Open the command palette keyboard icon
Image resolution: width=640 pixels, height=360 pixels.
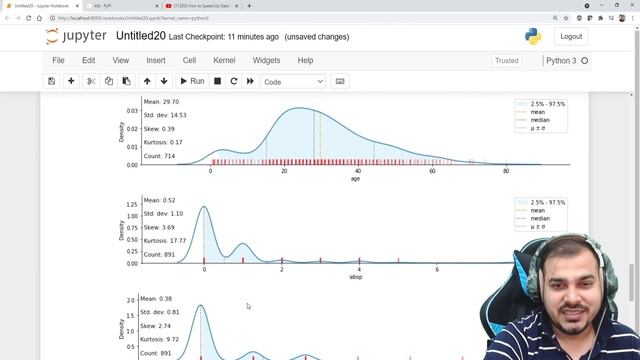click(x=340, y=81)
